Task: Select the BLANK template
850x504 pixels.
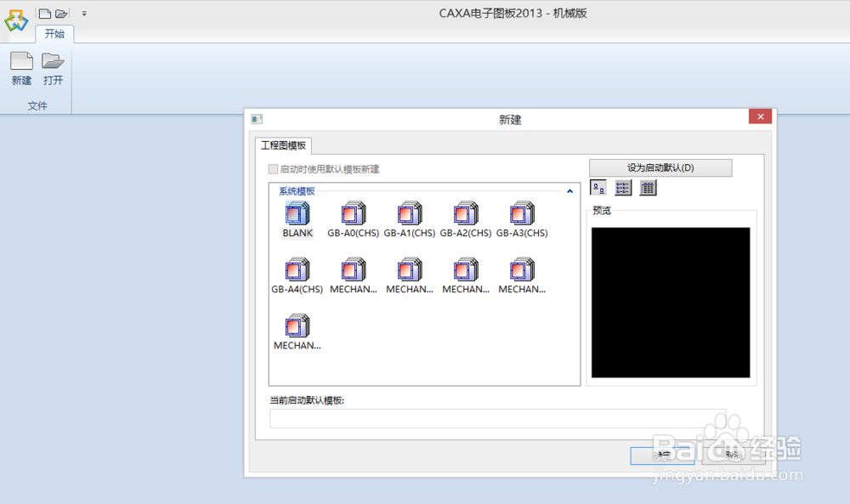Action: pyautogui.click(x=297, y=220)
